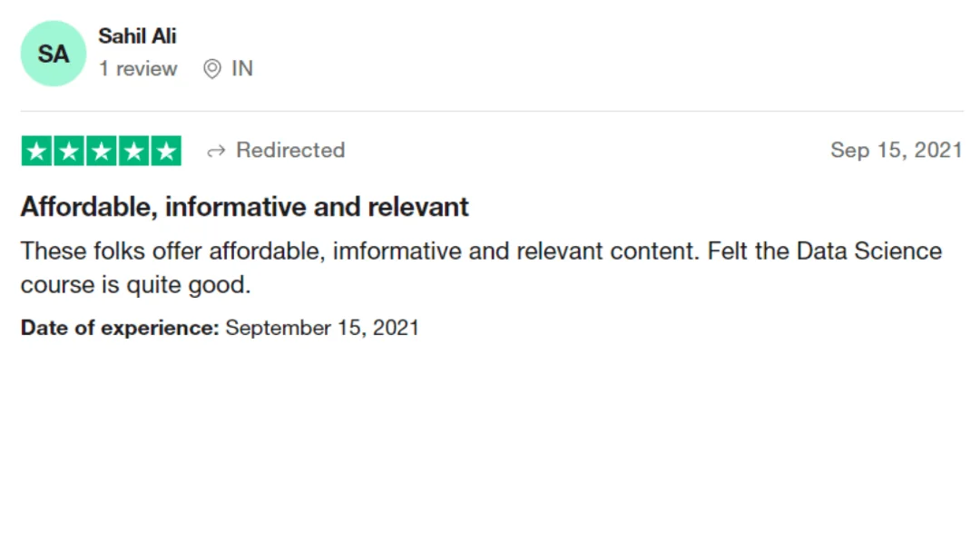Open the 'Affordable, informative and relevant' review title
The image size is (980, 552).
point(244,207)
